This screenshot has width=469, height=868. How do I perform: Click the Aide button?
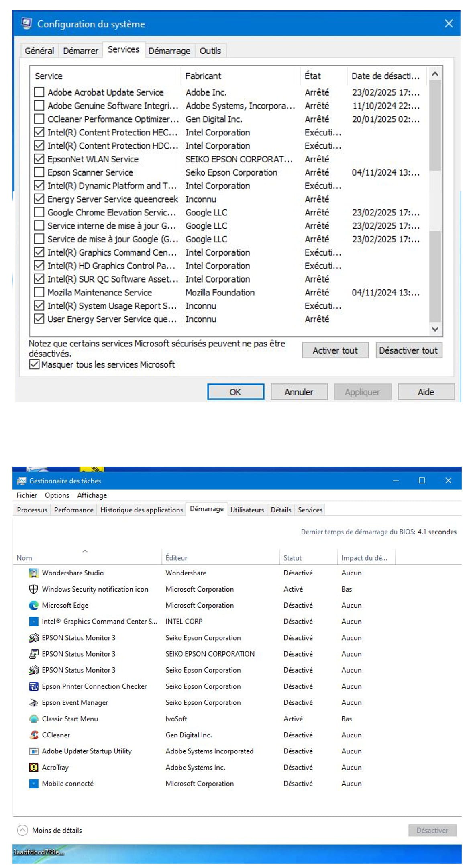click(426, 392)
